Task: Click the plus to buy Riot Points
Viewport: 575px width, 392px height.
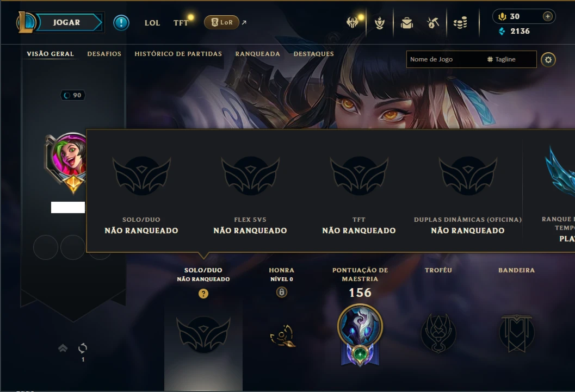Action: tap(547, 16)
